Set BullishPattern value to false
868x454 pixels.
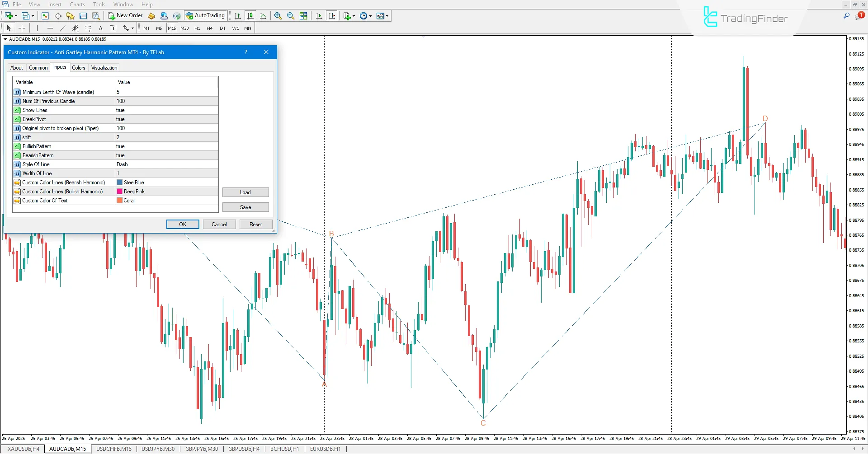click(166, 146)
